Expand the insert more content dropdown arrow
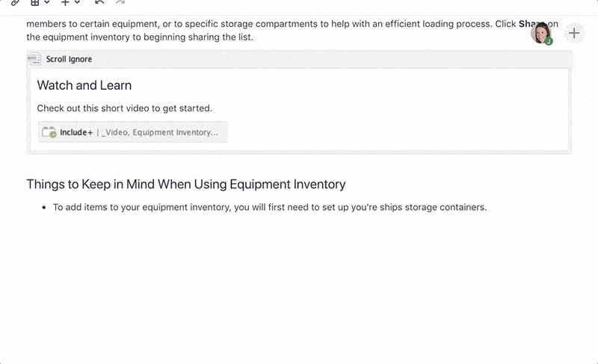The image size is (598, 364). [77, 2]
